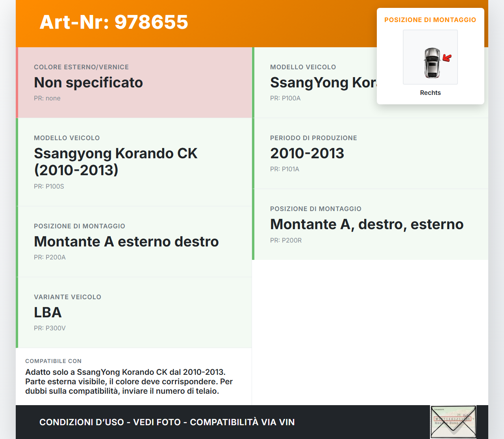Screen dimensions: 504x439
Task: Click 'POSIZIONE DI MONTAGGIO' orange popup title
Action: pyautogui.click(x=430, y=20)
